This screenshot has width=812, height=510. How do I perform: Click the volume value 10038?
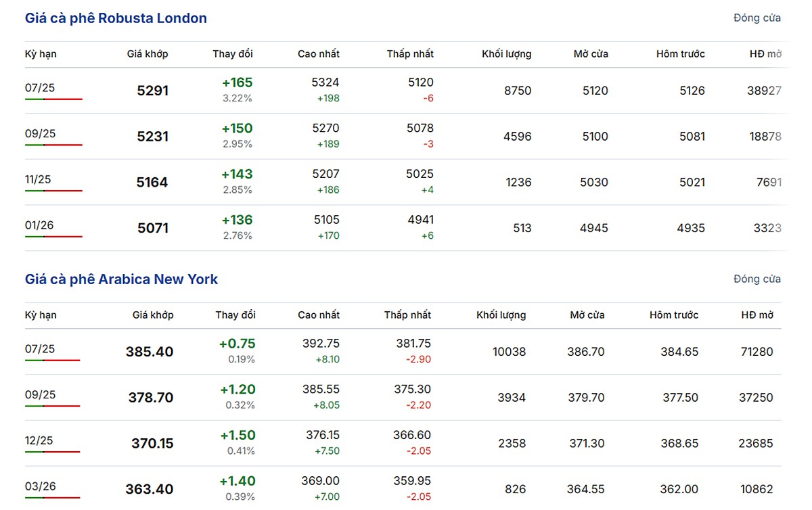509,352
